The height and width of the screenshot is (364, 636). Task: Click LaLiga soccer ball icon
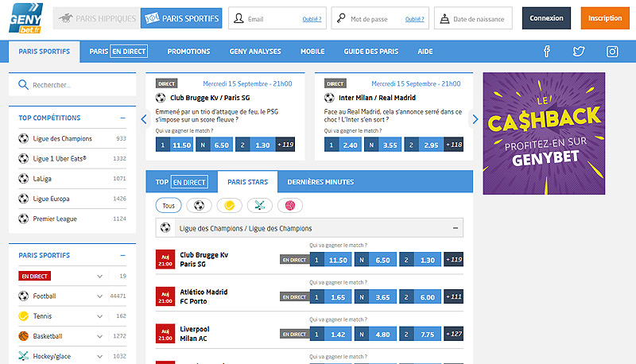coord(24,179)
